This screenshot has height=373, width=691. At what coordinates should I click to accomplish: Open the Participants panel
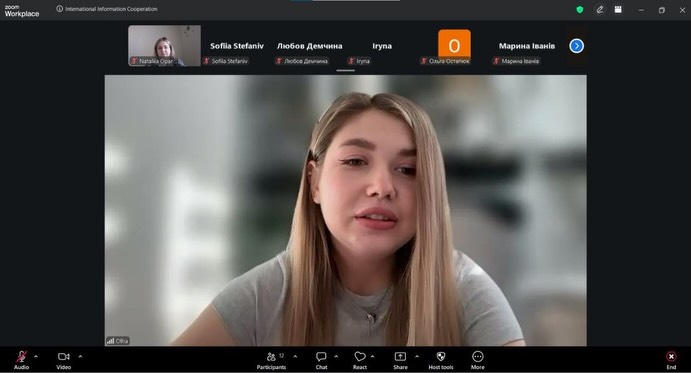(x=271, y=360)
